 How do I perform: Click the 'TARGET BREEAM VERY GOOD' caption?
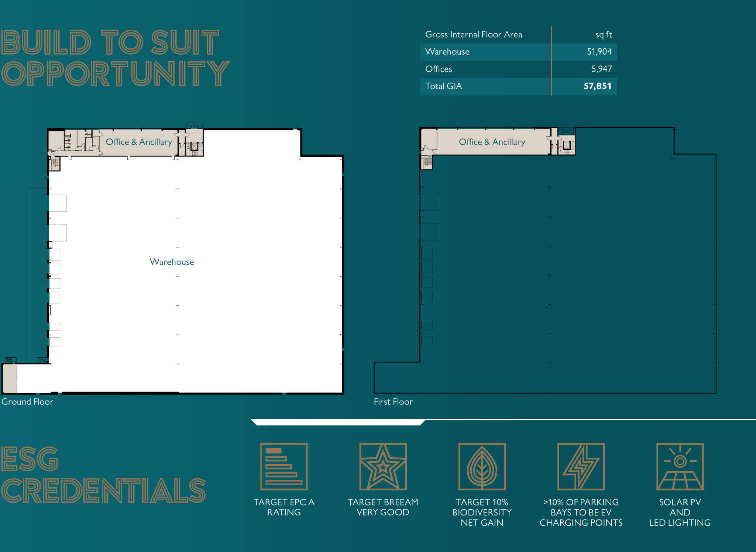pos(383,507)
